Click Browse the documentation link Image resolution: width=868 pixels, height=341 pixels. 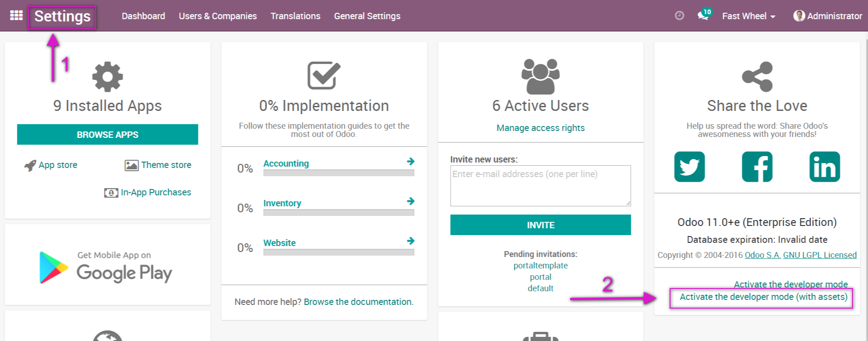pyautogui.click(x=359, y=302)
